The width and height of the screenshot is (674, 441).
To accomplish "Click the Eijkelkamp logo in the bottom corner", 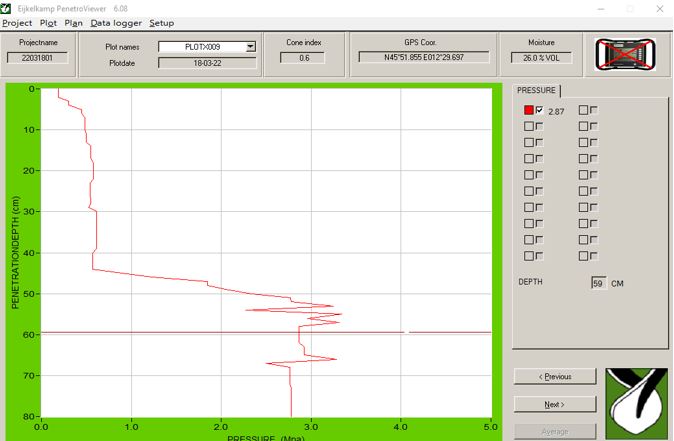I will point(636,403).
